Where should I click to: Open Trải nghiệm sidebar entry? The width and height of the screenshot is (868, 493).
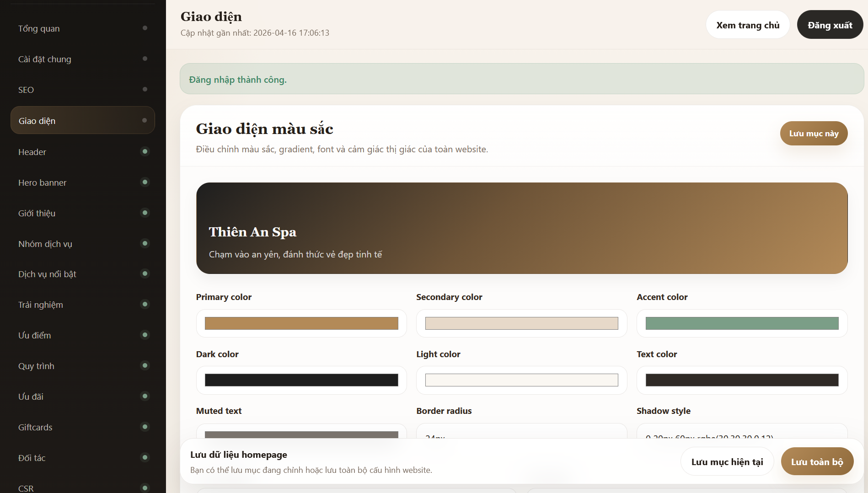[41, 305]
